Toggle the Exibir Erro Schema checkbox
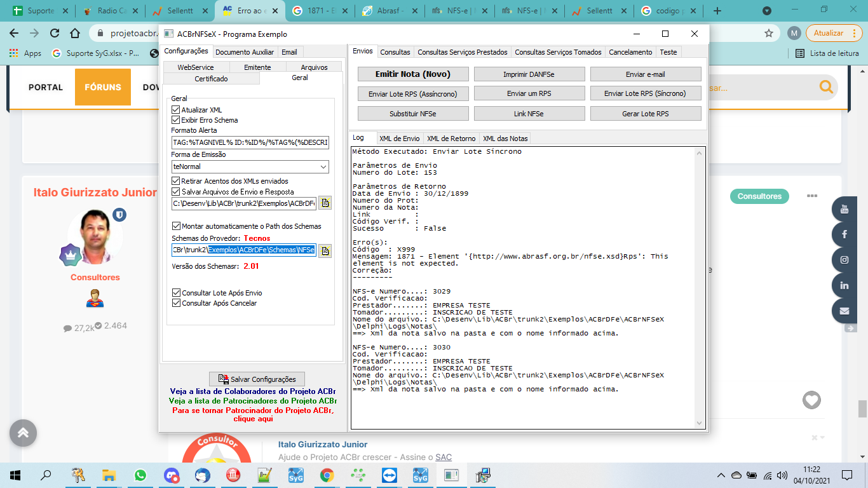 pyautogui.click(x=176, y=120)
